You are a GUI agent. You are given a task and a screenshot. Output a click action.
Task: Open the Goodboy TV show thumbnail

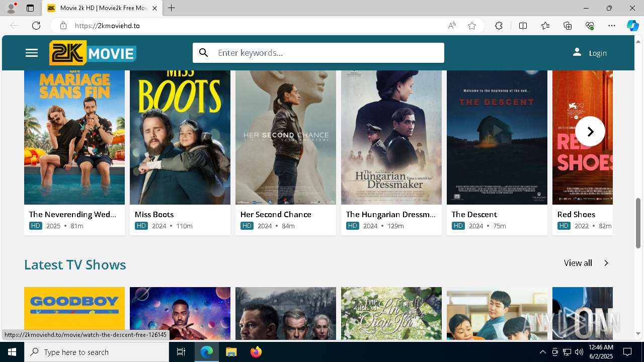pyautogui.click(x=74, y=313)
